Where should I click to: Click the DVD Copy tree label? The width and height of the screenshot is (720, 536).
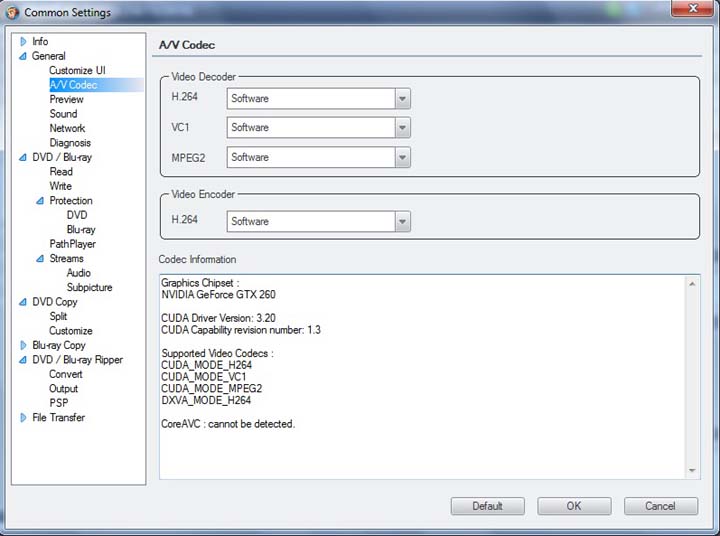[x=55, y=302]
